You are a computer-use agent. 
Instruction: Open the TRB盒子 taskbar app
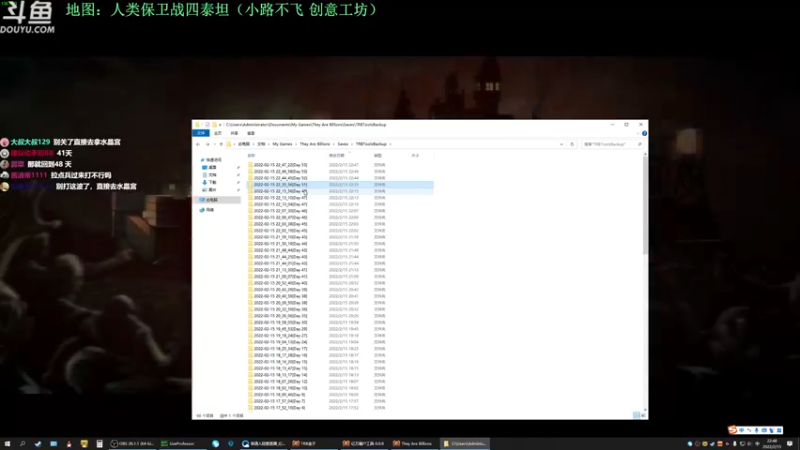pyautogui.click(x=312, y=444)
